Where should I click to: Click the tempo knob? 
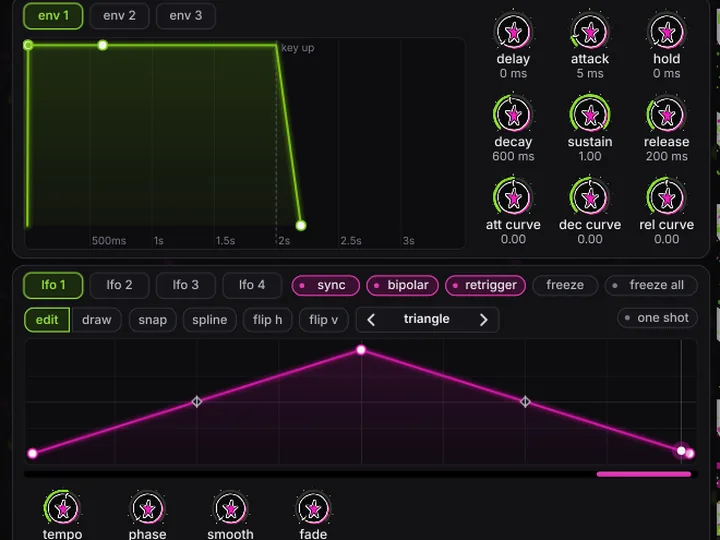point(62,508)
